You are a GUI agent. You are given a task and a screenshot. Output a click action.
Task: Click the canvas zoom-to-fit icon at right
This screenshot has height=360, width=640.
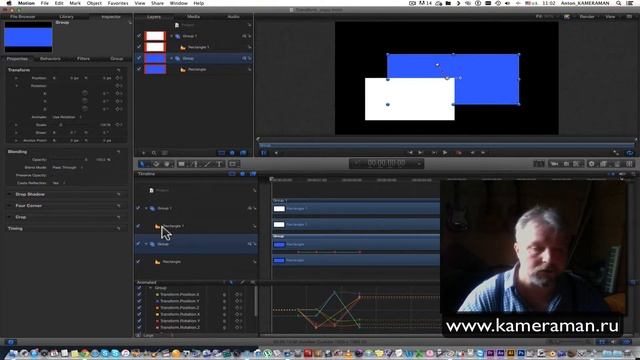tap(616, 153)
